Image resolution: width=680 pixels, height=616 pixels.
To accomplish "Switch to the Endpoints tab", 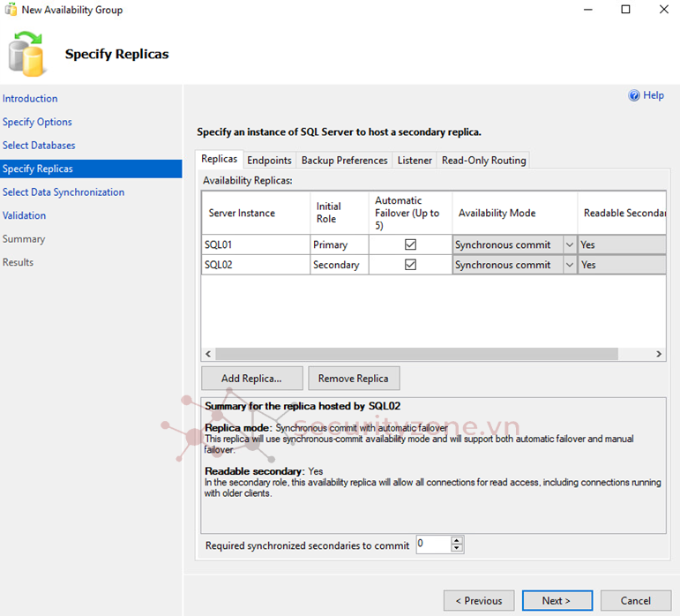I will (269, 161).
